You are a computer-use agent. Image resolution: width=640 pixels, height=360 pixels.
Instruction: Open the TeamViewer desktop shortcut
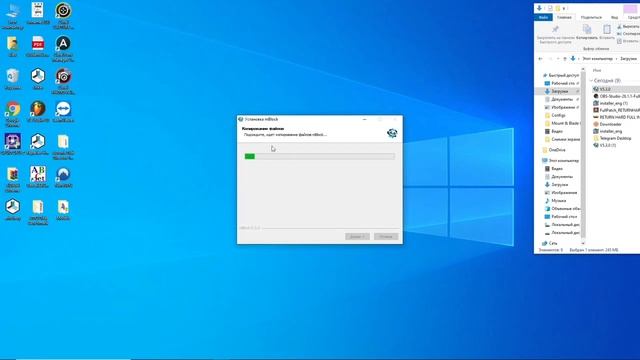point(63,109)
